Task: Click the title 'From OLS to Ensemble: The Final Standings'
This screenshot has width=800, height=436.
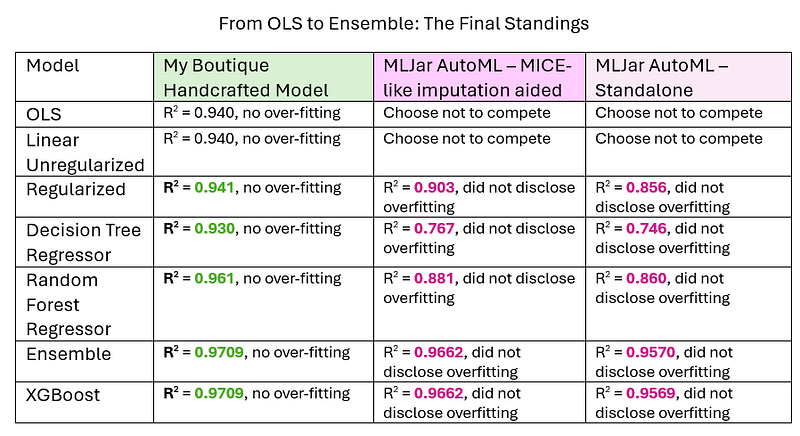Action: (x=399, y=20)
